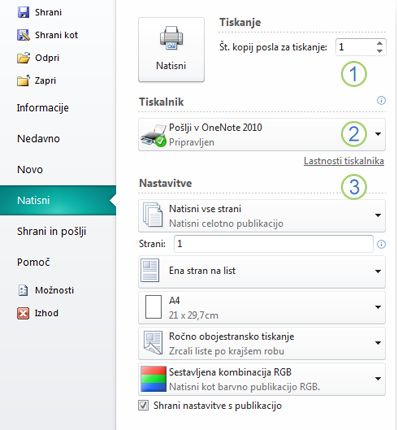
Task: Open the Novo tab
Action: (30, 169)
